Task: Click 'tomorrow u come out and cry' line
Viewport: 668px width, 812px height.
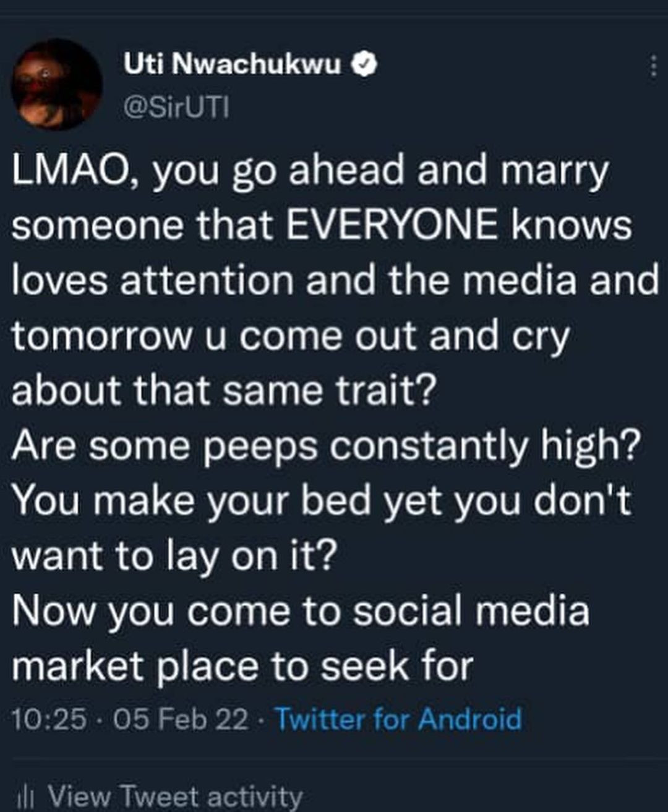Action: click(290, 336)
